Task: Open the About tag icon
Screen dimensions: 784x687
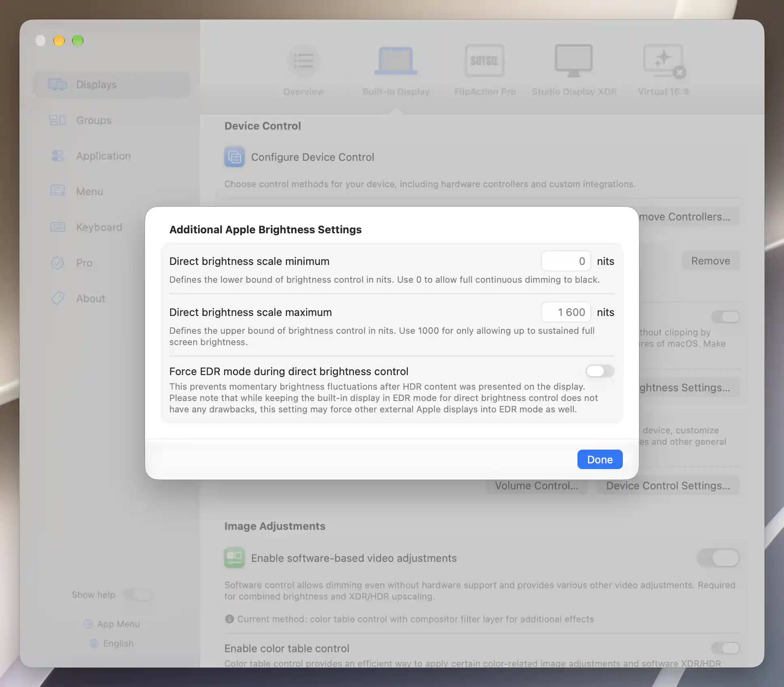Action: click(58, 298)
